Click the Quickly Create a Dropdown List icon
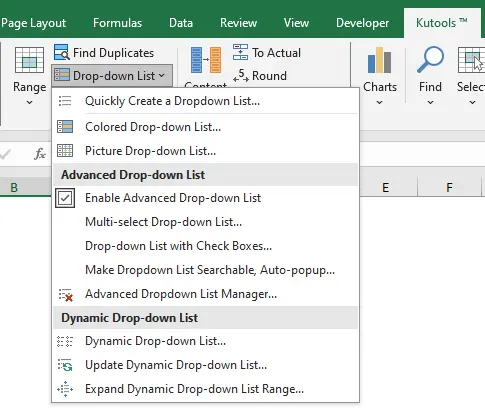 tap(65, 101)
